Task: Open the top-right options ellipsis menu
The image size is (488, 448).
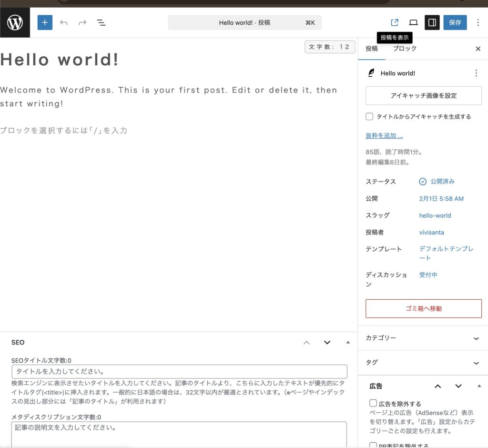Action: click(x=478, y=22)
